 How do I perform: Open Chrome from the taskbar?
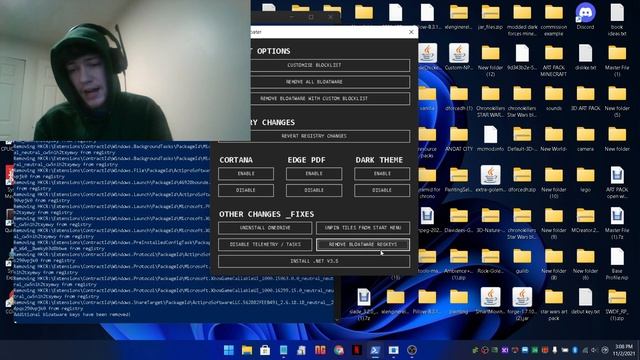click(x=338, y=350)
